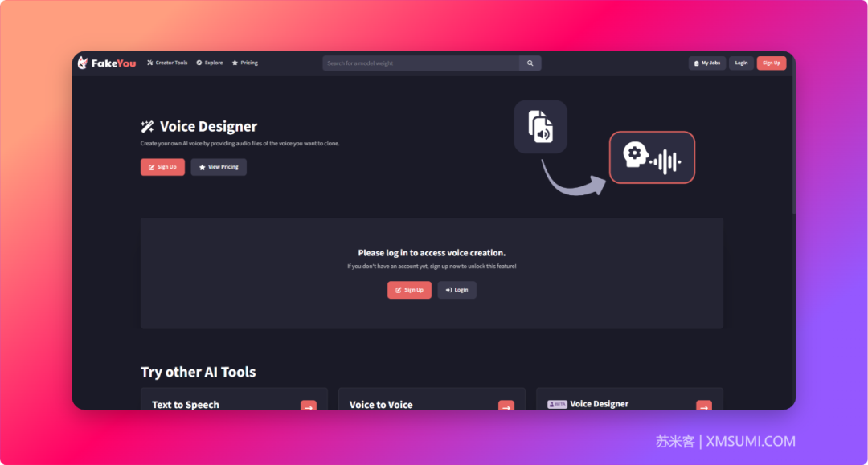Click the model weight search field
The image size is (868, 465).
point(420,63)
